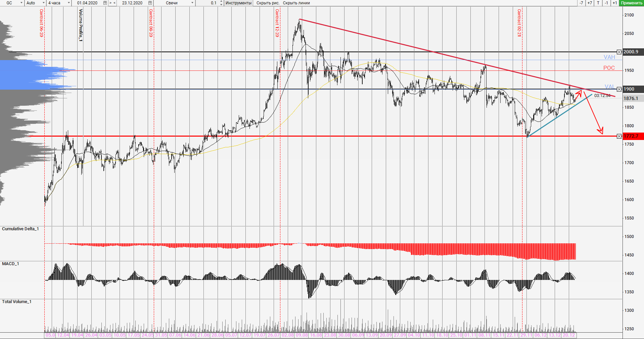Viewport: 644px width, 339px height.
Task: Toggle drawings with Скрыть рис.
Action: pyautogui.click(x=268, y=3)
